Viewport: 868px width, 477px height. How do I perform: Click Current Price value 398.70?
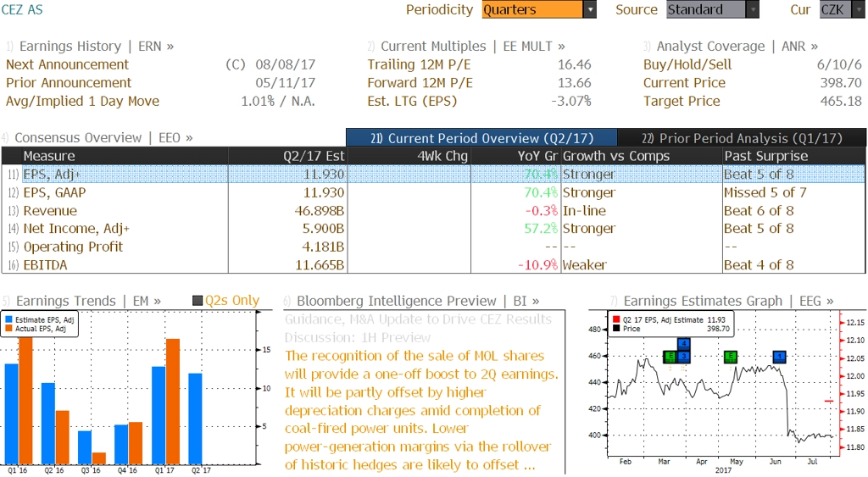pos(841,83)
